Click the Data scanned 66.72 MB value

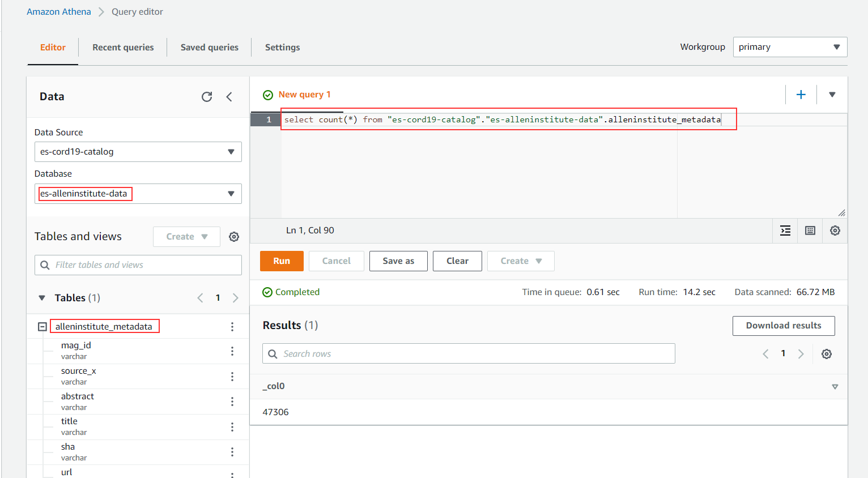tap(816, 292)
